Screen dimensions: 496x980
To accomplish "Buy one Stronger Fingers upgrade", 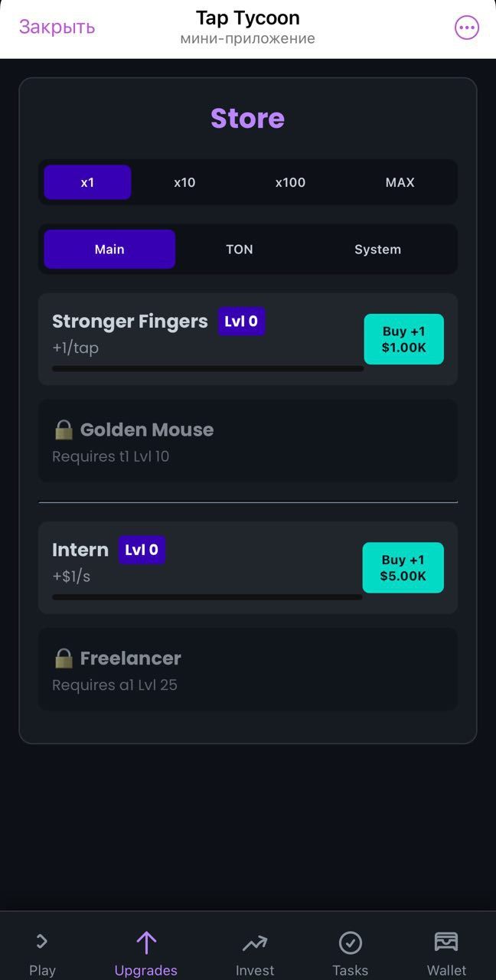I will click(403, 338).
